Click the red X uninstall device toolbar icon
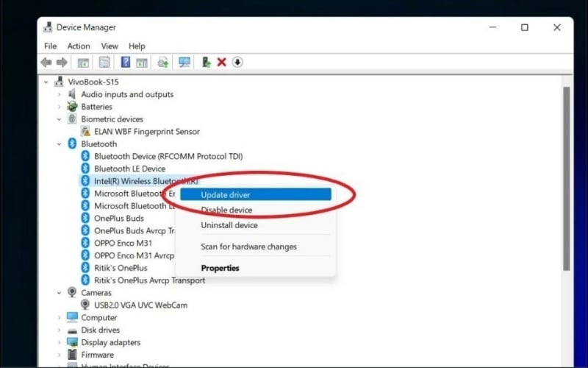This screenshot has height=368, width=588. 221,63
